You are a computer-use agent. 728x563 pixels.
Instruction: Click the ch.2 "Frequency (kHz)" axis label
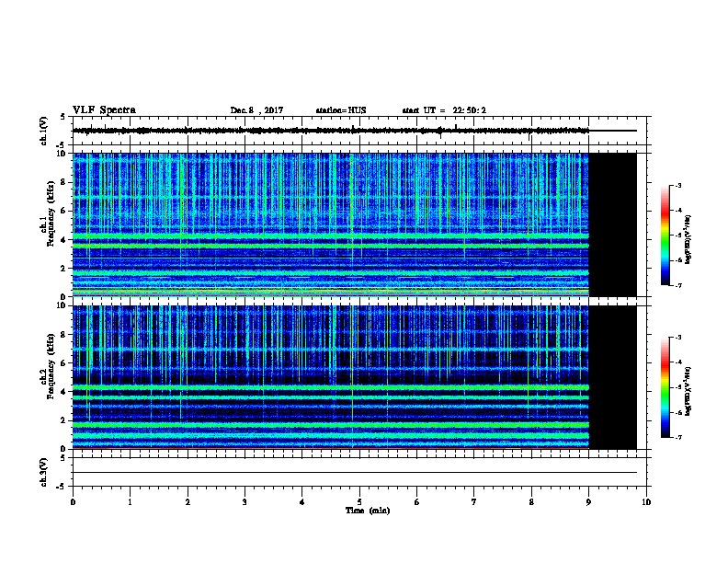[x=51, y=366]
